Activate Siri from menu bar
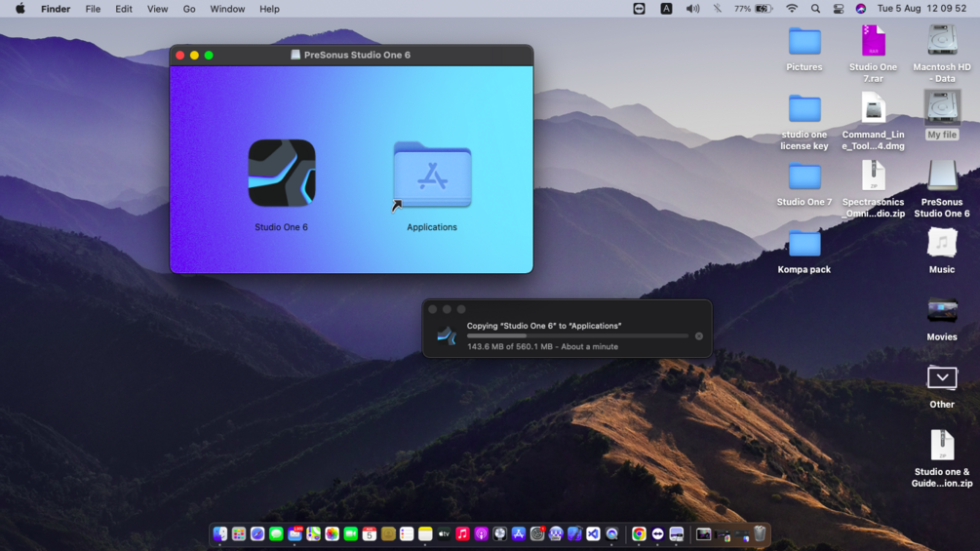Viewport: 980px width, 551px height. 861,9
